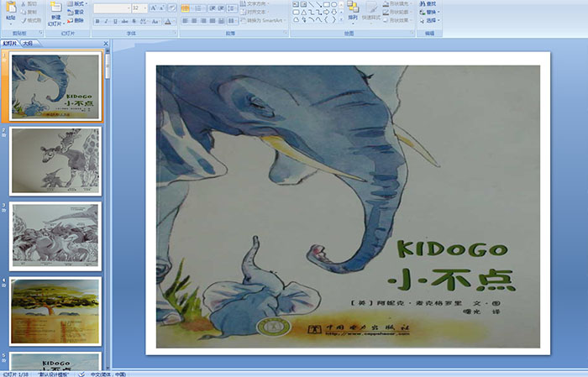Select the Oval shape
This screenshot has width=588, height=377.
point(333,4)
